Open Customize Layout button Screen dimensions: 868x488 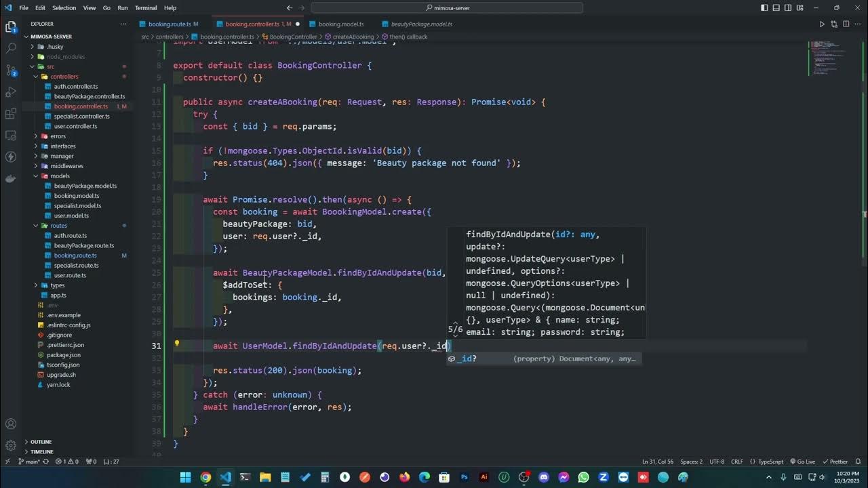[799, 8]
